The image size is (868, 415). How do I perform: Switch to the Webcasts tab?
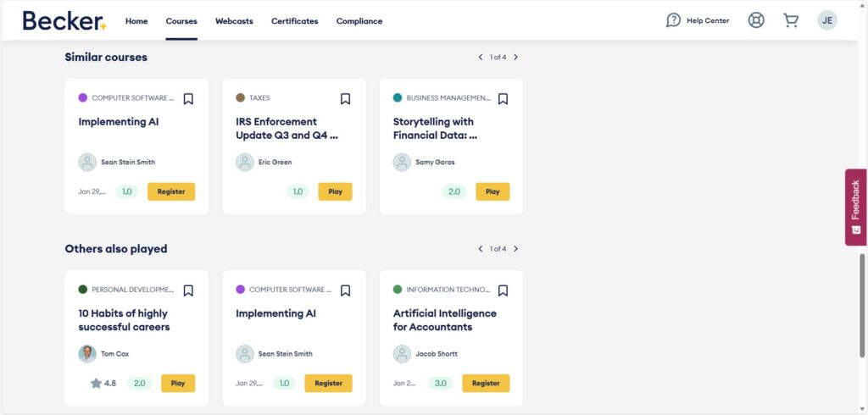(234, 21)
